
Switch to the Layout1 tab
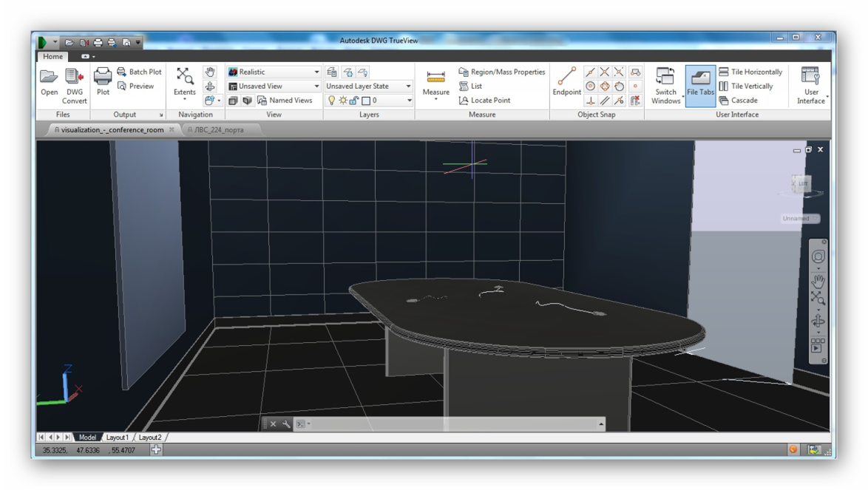coord(117,438)
